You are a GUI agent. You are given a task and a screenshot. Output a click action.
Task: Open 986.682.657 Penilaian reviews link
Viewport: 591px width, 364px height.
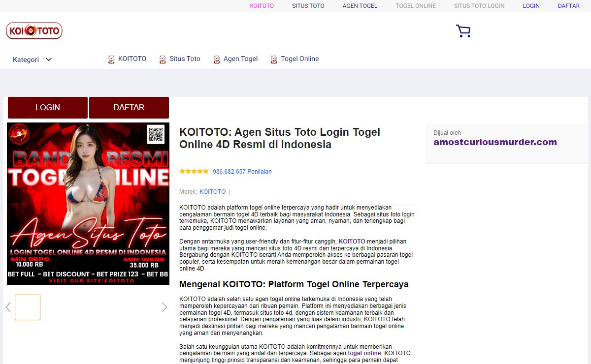242,172
